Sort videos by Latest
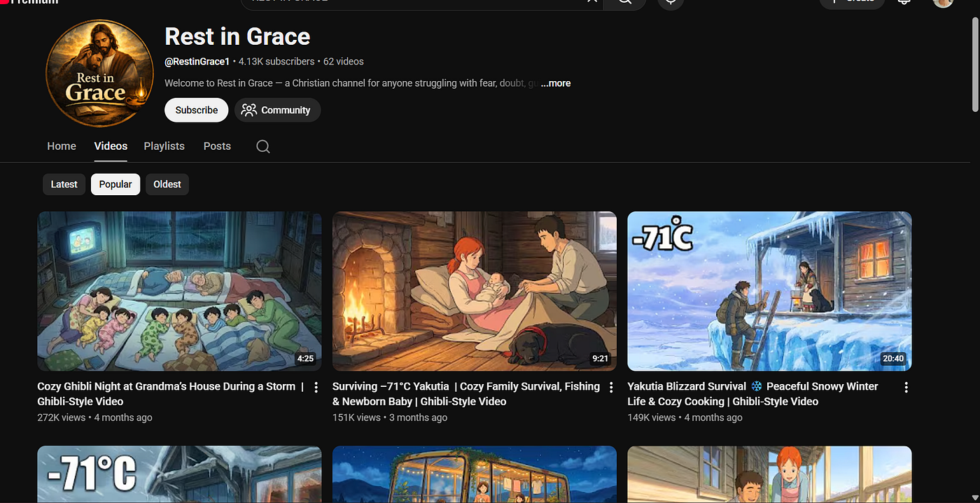 point(64,184)
